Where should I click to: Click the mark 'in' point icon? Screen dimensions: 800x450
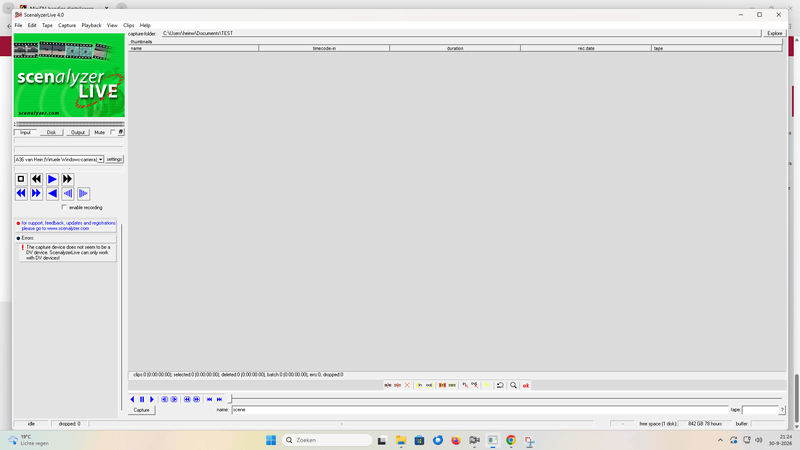pyautogui.click(x=419, y=385)
